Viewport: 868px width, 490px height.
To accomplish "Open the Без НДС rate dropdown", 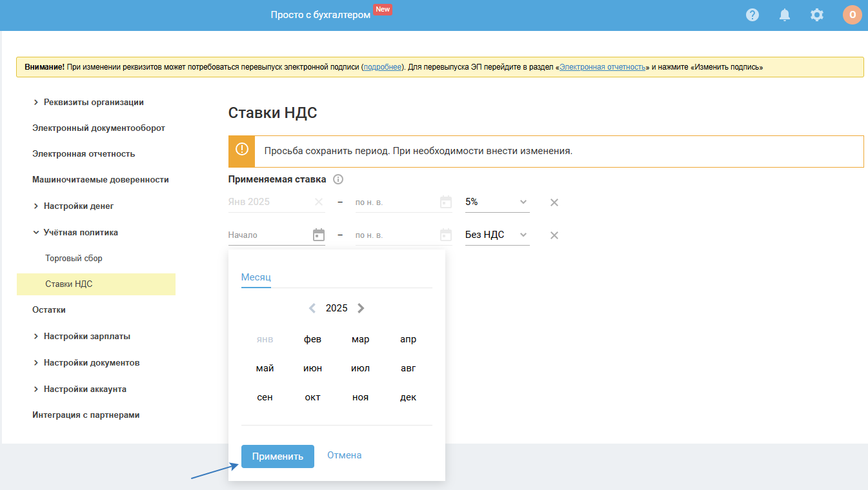I will tap(497, 235).
